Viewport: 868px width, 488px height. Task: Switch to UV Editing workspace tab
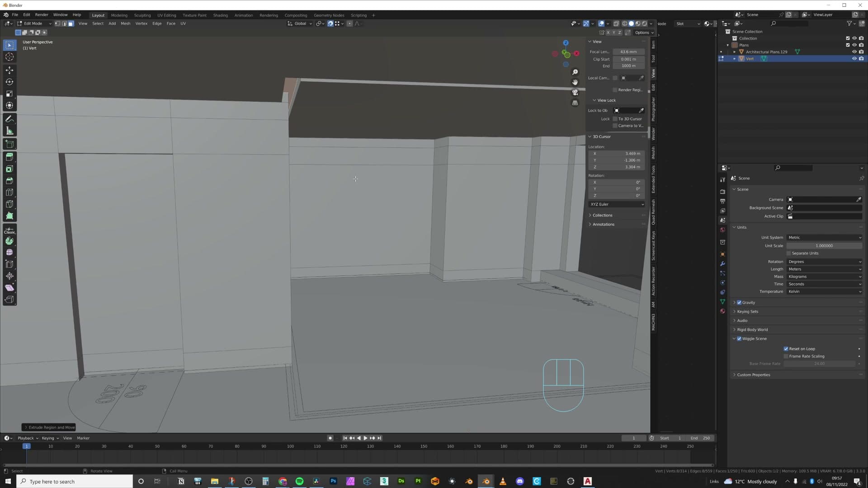click(166, 15)
